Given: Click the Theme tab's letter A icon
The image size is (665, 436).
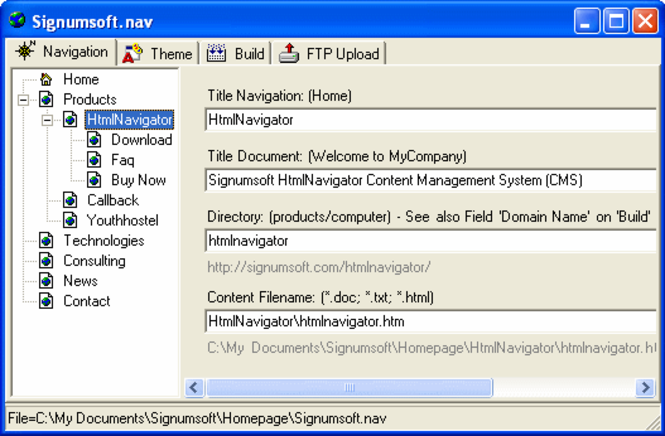Looking at the screenshot, I should 132,53.
